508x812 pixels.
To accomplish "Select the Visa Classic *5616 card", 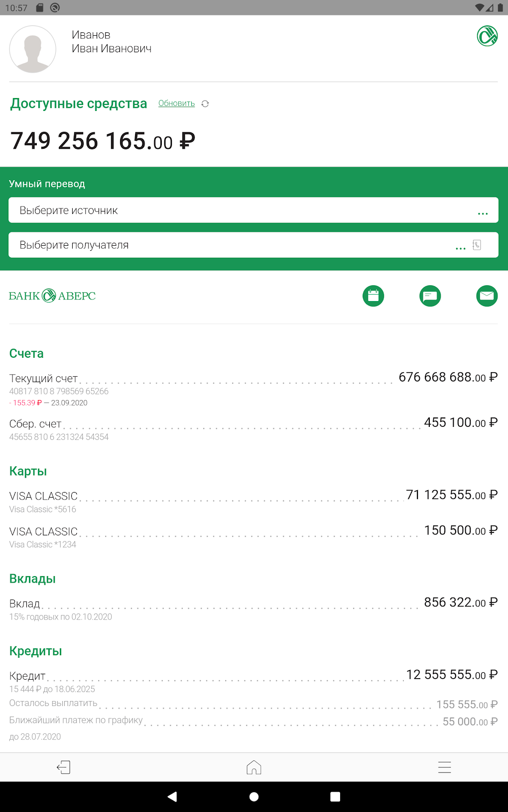I will click(253, 502).
